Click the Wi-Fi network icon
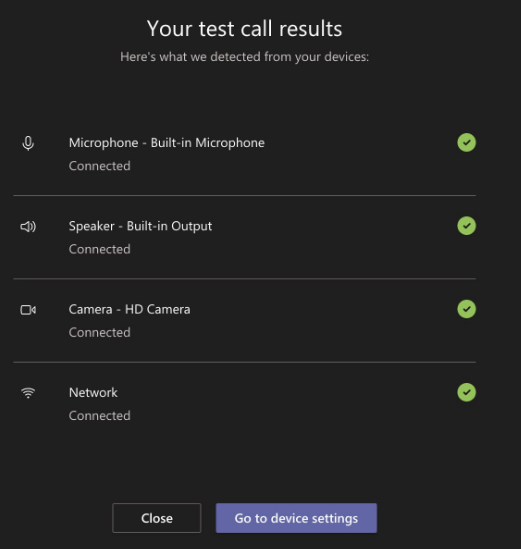521x549 pixels. (28, 393)
